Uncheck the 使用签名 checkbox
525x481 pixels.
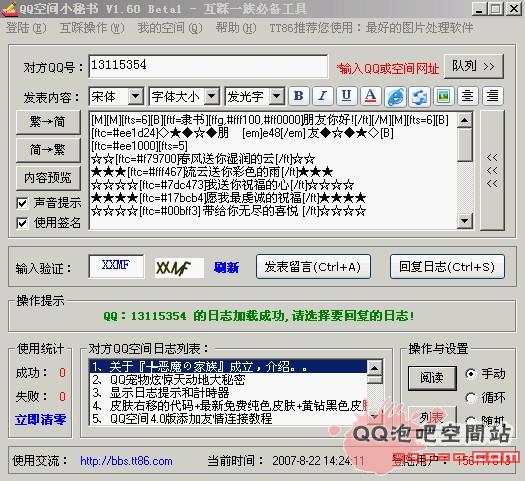[x=22, y=223]
